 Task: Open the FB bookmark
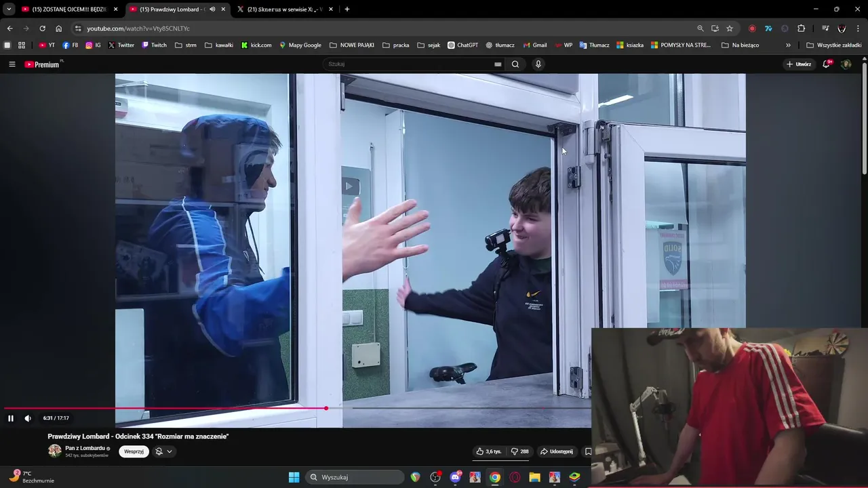[71, 45]
